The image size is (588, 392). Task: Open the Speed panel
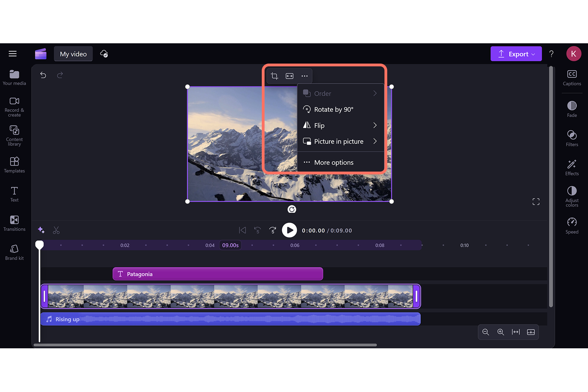tap(572, 225)
